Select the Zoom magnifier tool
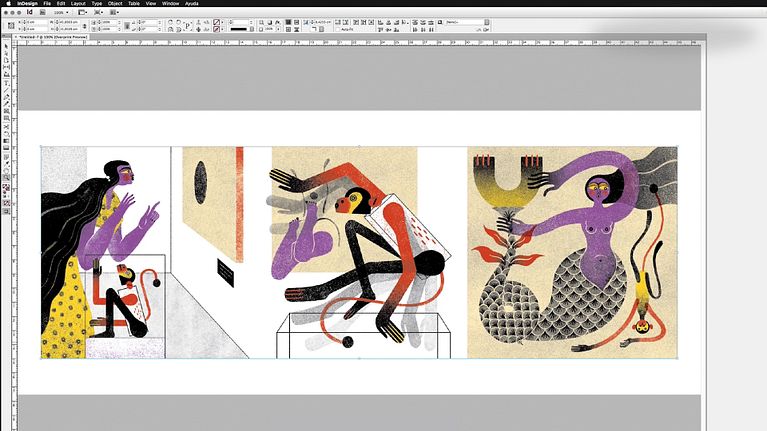Screen dimensions: 767x431 coord(6,176)
